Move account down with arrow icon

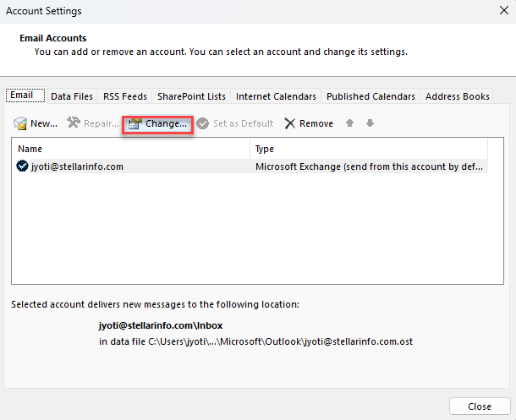point(369,123)
